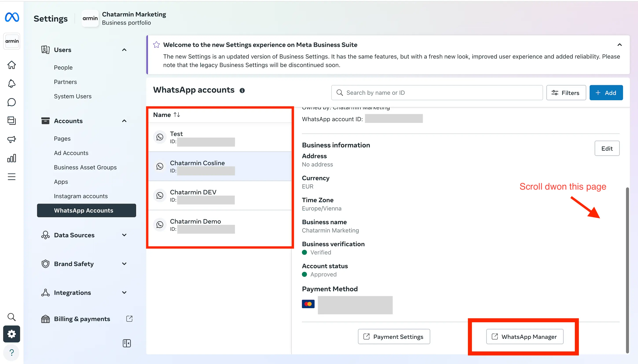
Task: Click the Name column header
Action: 162,115
